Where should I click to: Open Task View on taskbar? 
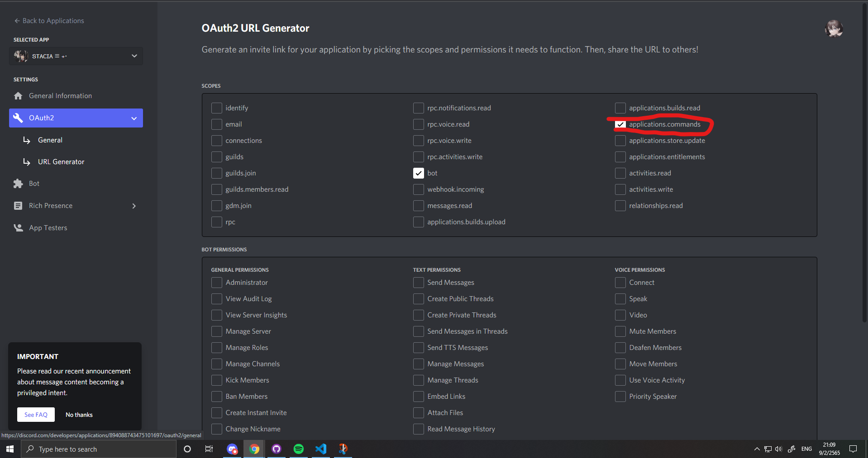[209, 449]
